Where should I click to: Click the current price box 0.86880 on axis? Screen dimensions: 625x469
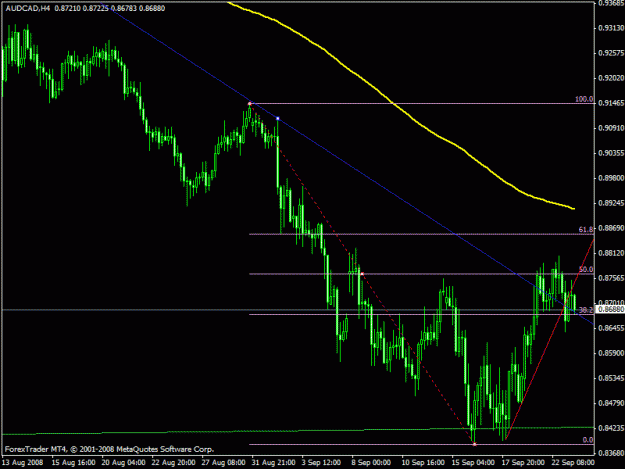pos(610,309)
